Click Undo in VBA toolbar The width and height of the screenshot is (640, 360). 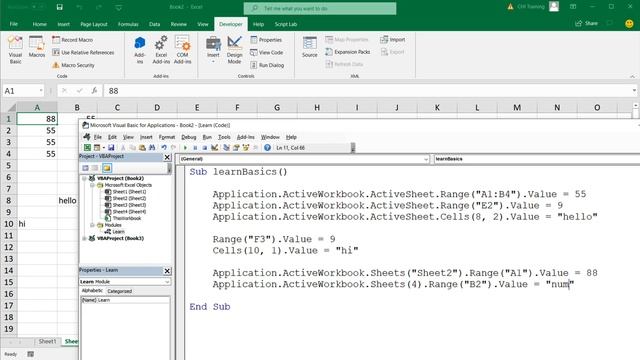164,148
